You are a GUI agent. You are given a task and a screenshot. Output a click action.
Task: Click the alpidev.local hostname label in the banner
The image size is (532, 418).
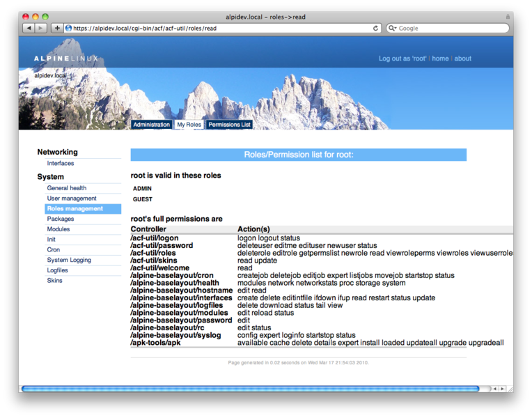50,75
